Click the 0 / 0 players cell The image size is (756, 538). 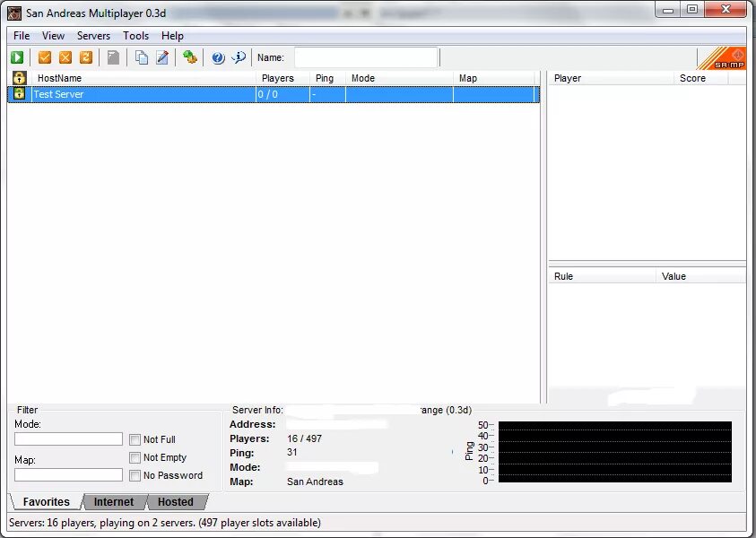(x=282, y=94)
